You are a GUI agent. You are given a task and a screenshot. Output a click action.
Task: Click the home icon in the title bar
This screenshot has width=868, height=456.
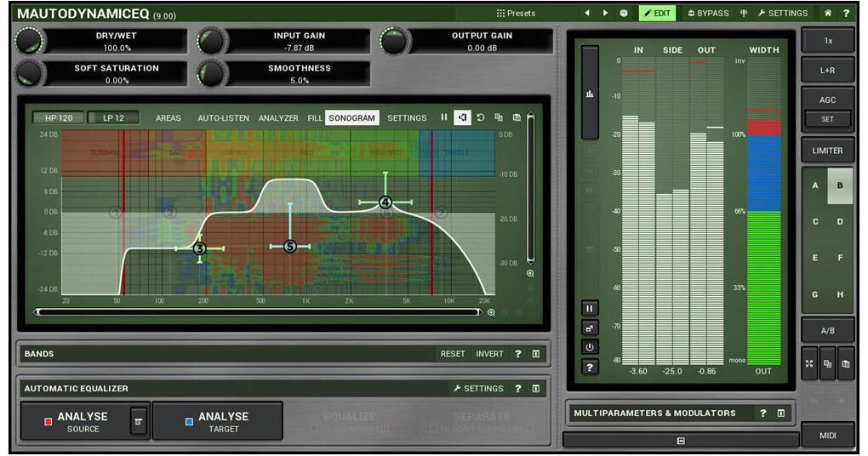click(828, 14)
